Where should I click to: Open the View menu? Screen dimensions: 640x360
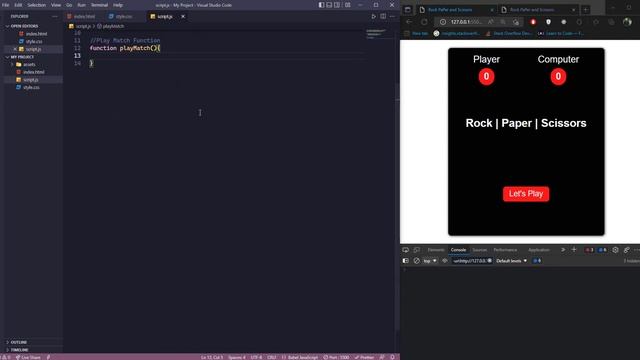pyautogui.click(x=56, y=5)
